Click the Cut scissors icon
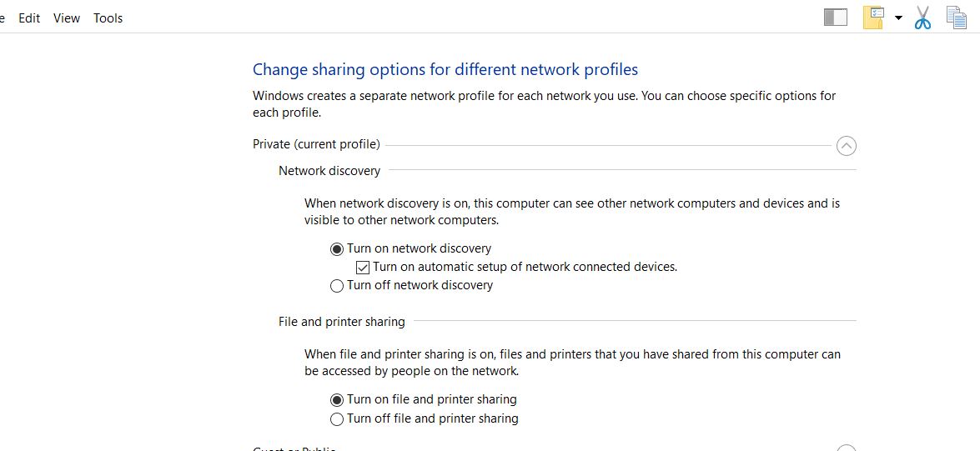 922,18
